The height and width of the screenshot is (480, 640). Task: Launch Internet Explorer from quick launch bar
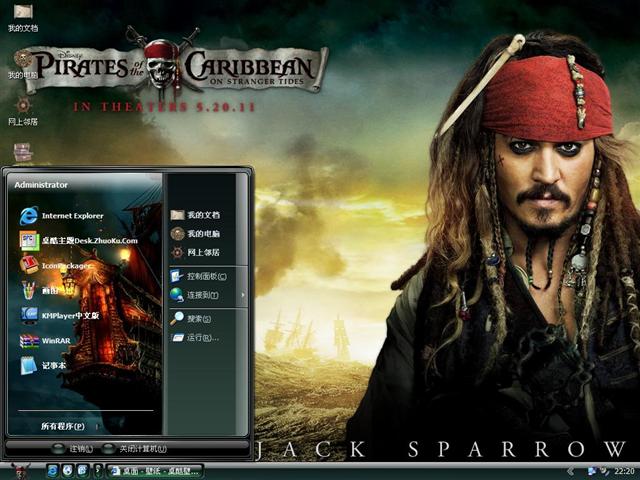[52, 471]
